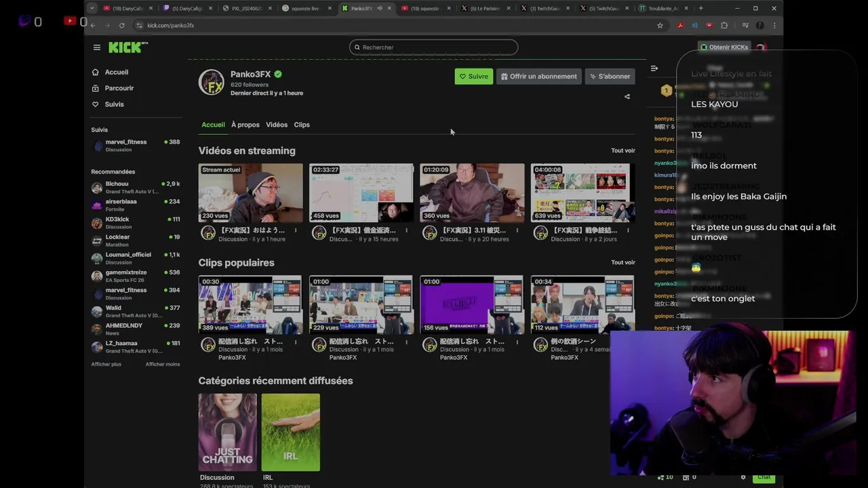The height and width of the screenshot is (488, 868).
Task: Open the 00:30 clip with 389 vues
Action: point(251,304)
